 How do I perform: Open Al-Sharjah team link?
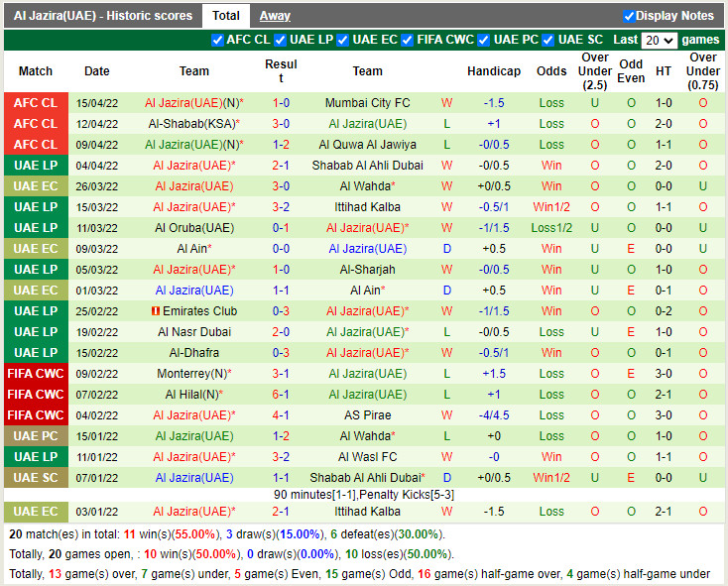tap(367, 270)
